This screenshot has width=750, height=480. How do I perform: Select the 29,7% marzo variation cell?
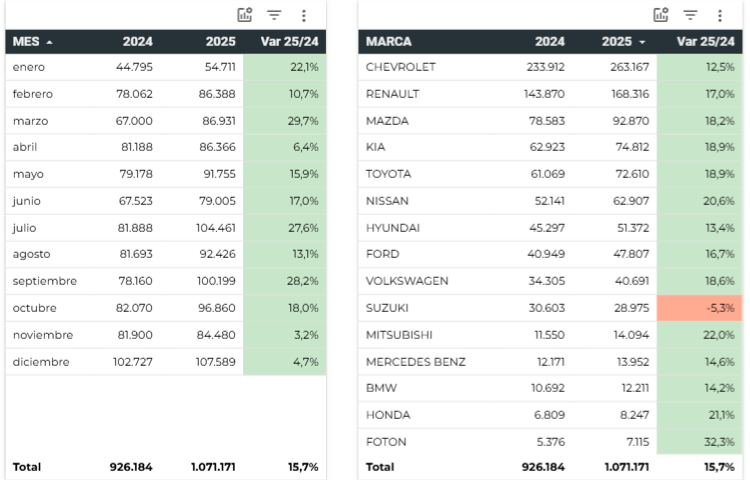(284, 121)
